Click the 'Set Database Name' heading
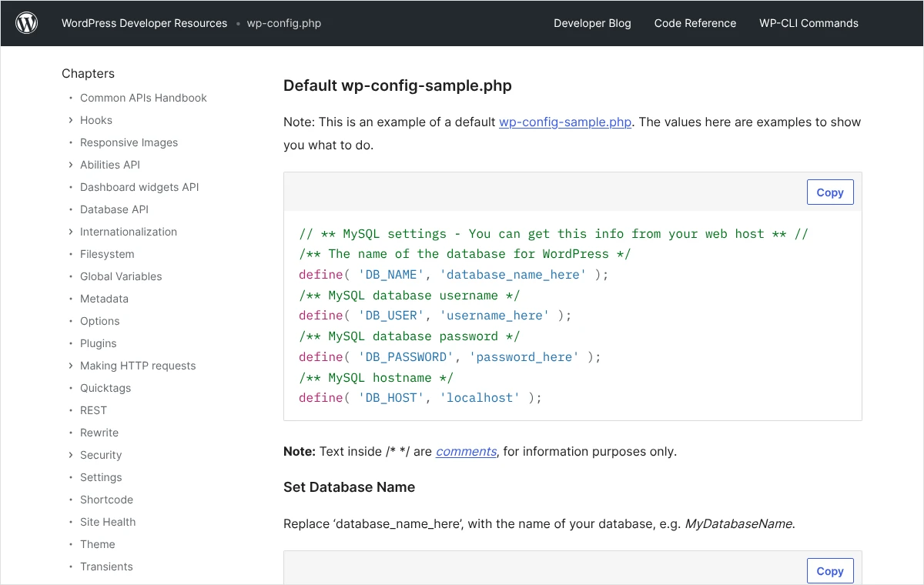The width and height of the screenshot is (924, 585). point(349,487)
